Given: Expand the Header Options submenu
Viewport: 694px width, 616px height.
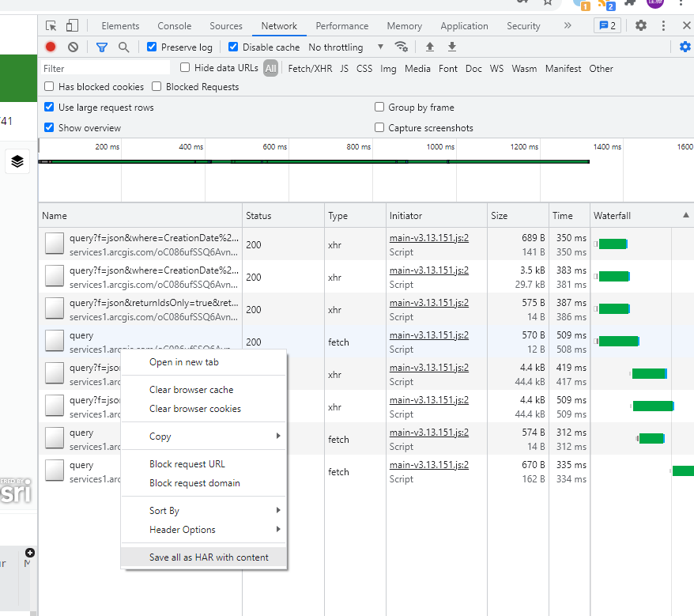Looking at the screenshot, I should 204,530.
